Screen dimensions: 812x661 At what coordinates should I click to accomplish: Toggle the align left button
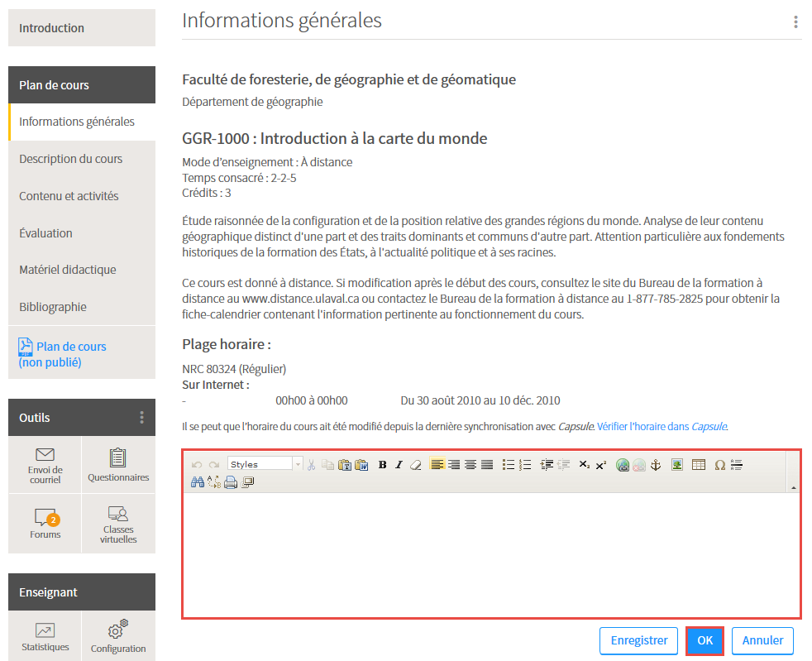pos(437,464)
